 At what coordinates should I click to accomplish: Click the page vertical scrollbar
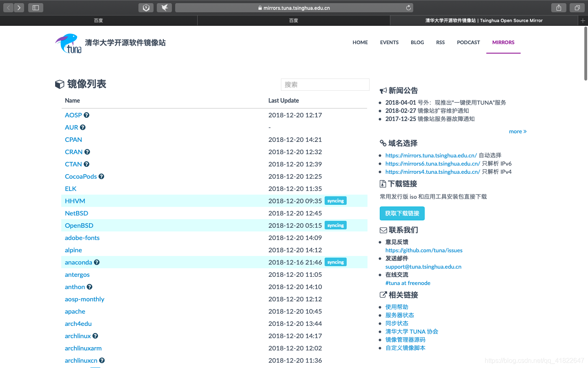[x=586, y=54]
